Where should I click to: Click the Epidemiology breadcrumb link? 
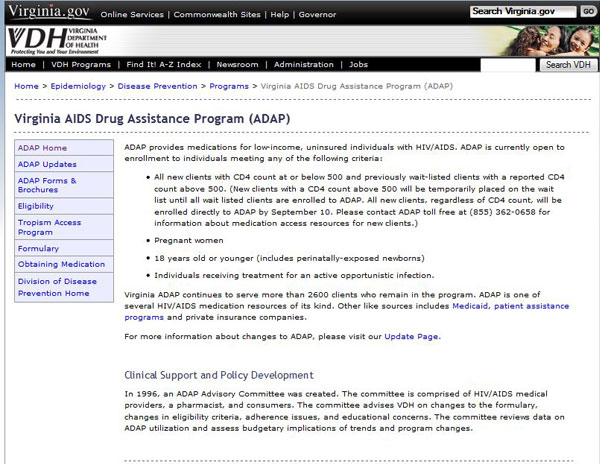pos(78,86)
